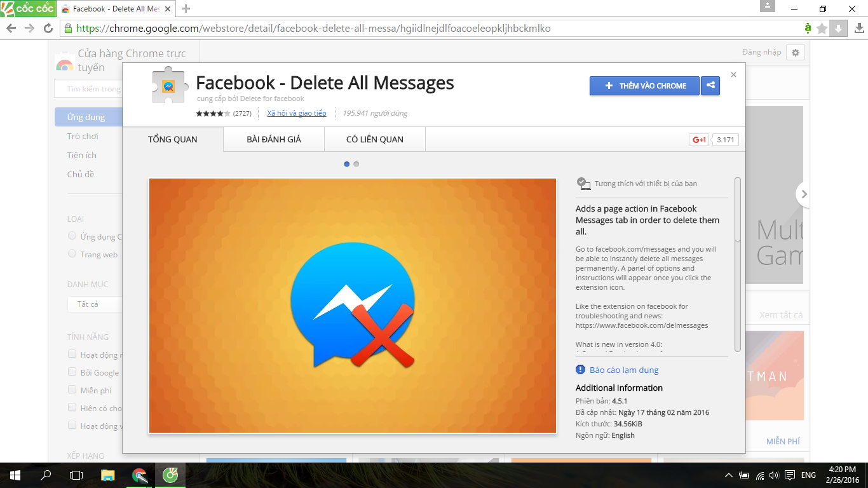Click the user profile icon in title bar

[x=768, y=6]
